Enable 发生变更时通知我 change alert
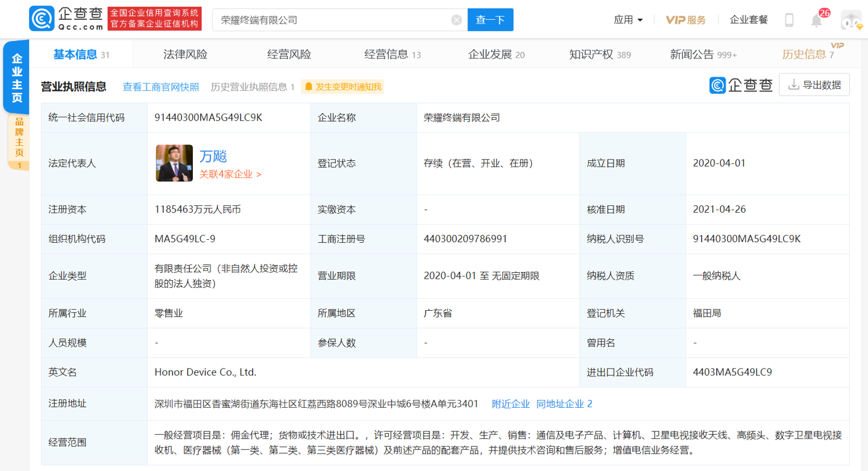 342,87
